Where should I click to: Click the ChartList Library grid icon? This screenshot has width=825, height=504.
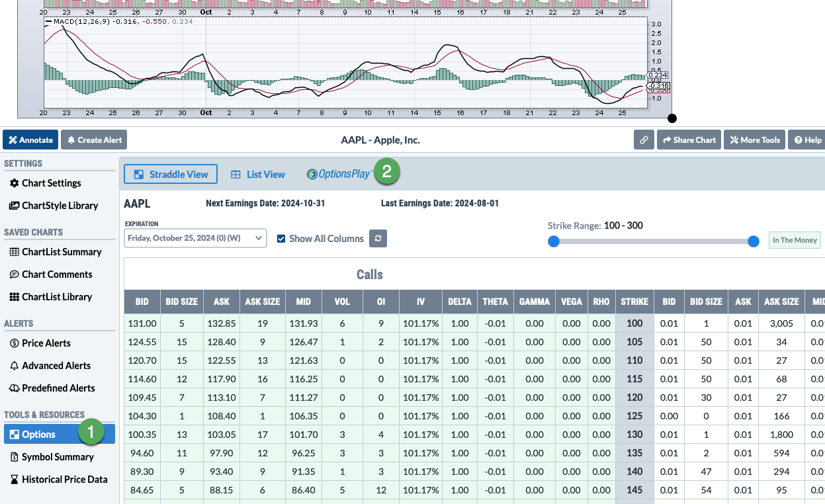(x=15, y=297)
